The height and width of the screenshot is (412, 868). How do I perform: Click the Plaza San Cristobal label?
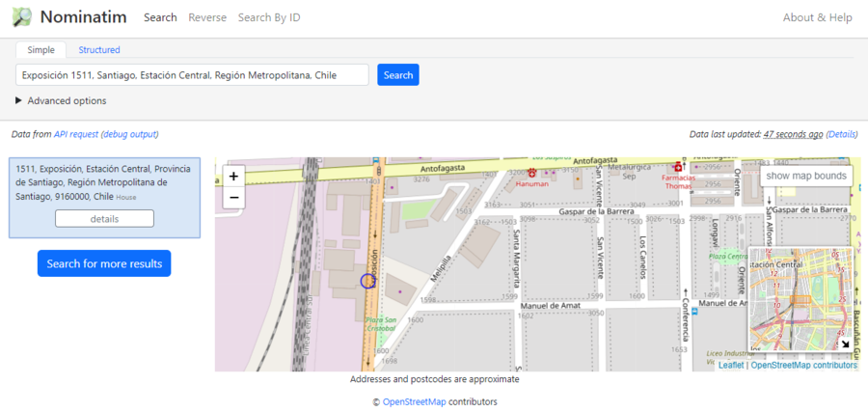(x=381, y=324)
